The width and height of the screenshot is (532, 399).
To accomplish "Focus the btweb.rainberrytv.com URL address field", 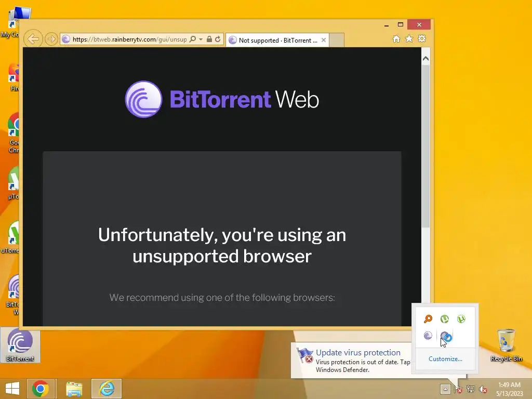I will (129, 39).
